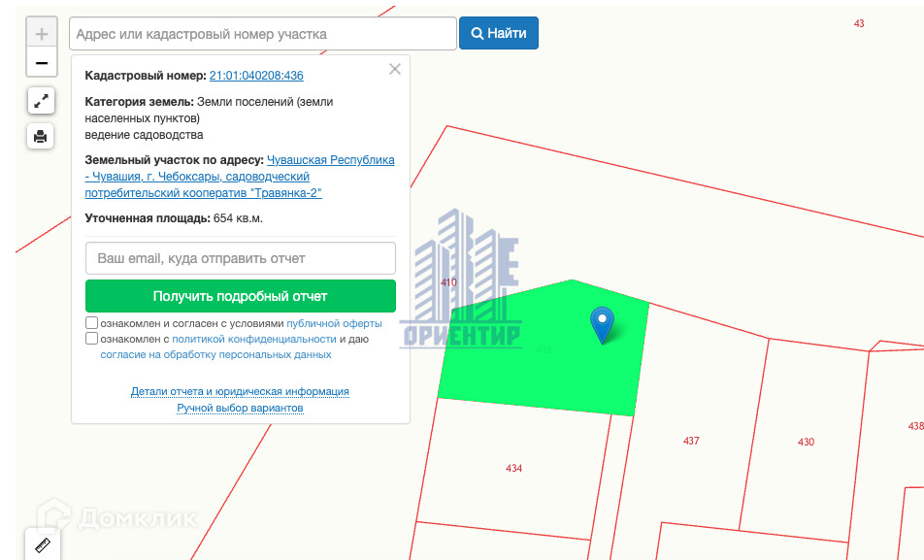Select parcel 437 on the map
This screenshot has width=924, height=560.
point(691,441)
